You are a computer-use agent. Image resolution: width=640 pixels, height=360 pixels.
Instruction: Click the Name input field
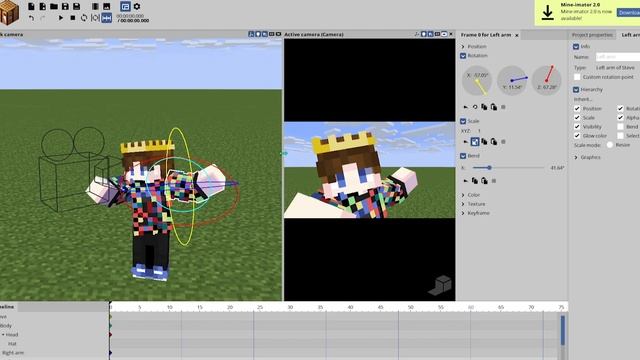pyautogui.click(x=618, y=57)
